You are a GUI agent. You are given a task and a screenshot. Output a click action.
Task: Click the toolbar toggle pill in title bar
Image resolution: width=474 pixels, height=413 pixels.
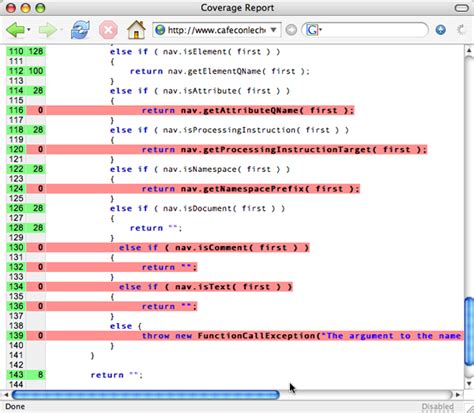click(462, 8)
